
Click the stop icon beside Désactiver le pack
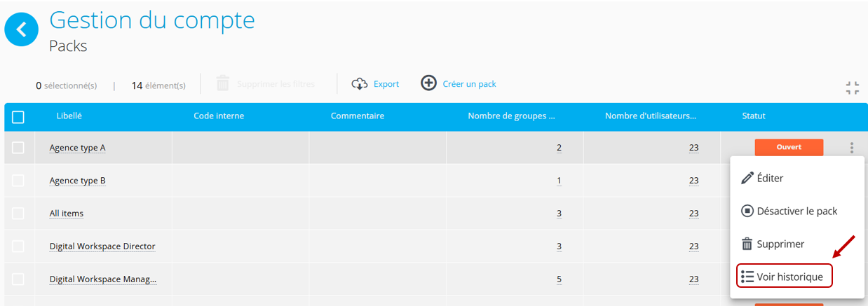pos(747,211)
